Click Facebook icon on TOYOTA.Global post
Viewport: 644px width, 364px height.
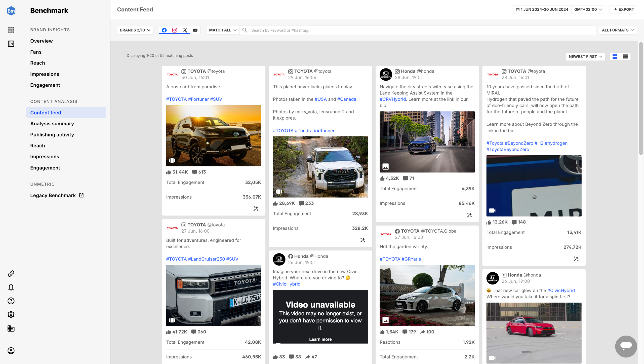397,231
